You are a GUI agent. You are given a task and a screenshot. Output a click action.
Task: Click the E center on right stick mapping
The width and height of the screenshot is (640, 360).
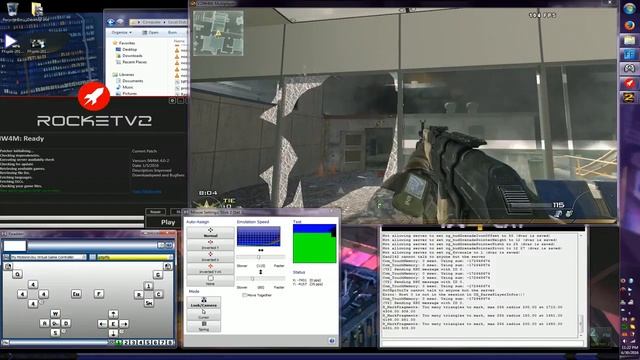(113, 324)
